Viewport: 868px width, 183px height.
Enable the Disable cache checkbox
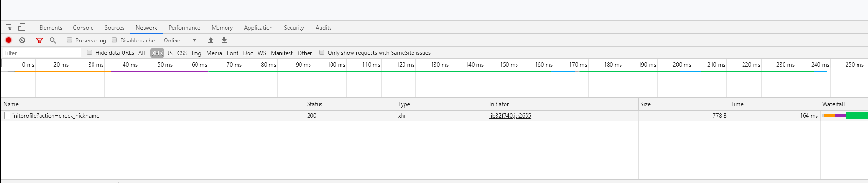pos(114,40)
